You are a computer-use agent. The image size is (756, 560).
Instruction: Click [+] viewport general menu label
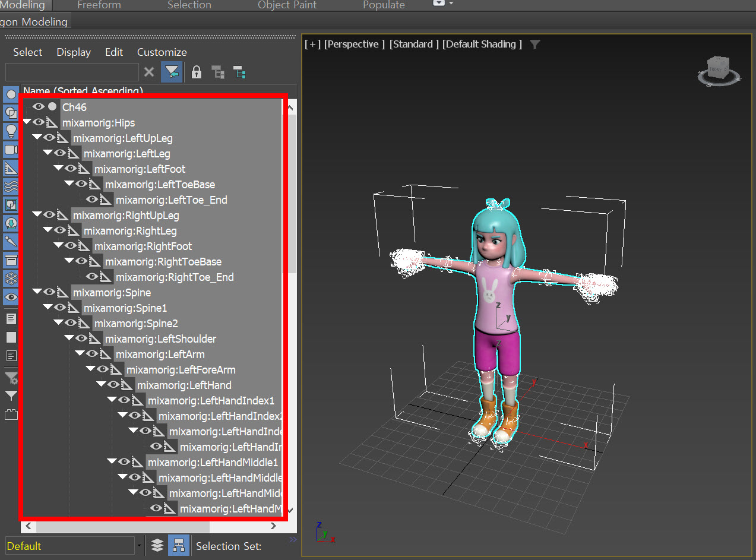tap(312, 44)
